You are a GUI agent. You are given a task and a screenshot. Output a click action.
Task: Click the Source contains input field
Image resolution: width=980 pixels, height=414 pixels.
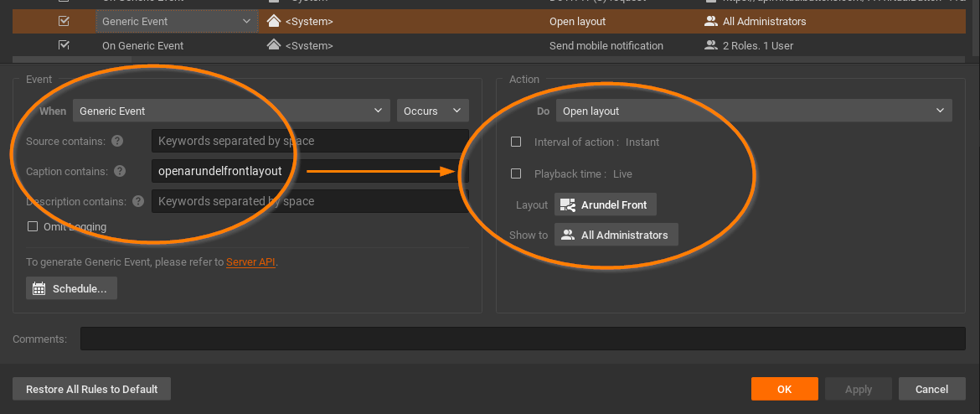(x=310, y=141)
